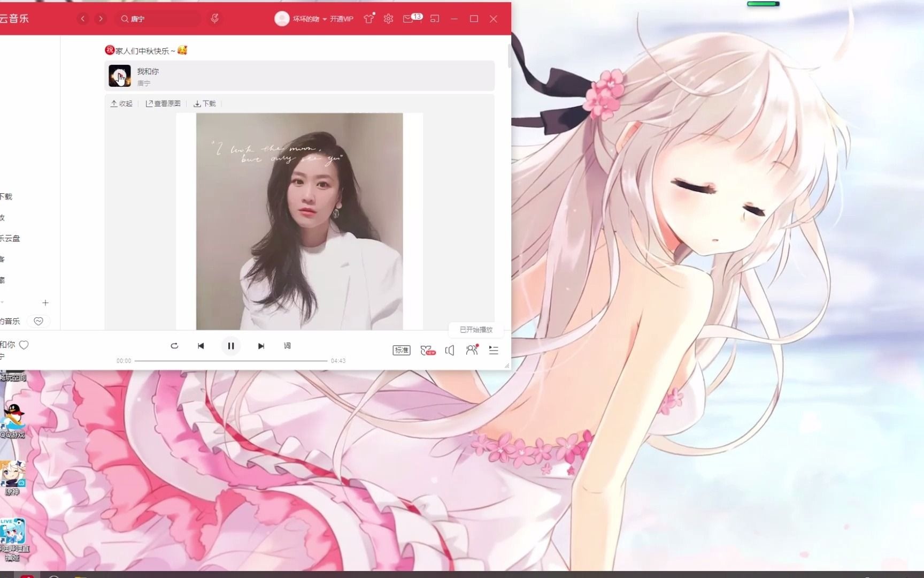The width and height of the screenshot is (924, 578).
Task: Open the skin theme shirt icon
Action: 368,19
